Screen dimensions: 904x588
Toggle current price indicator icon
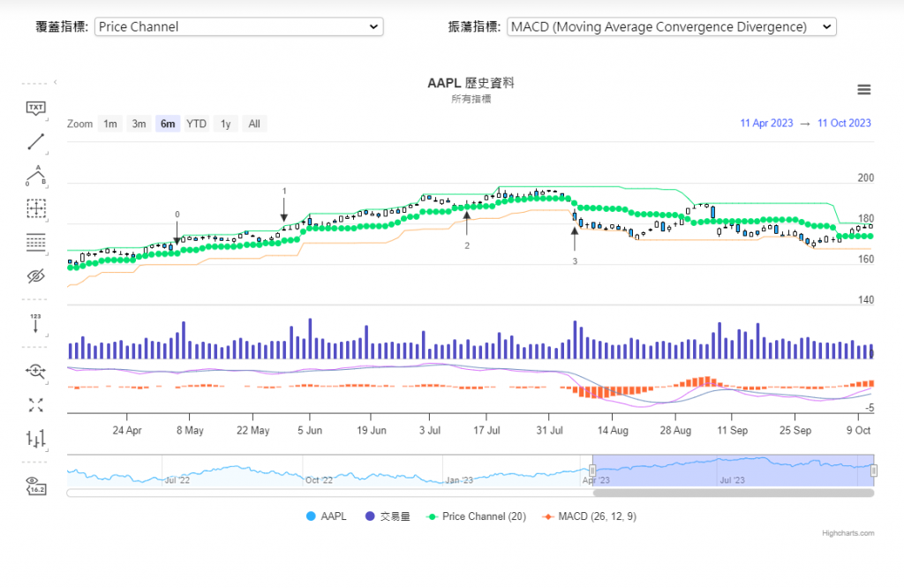pos(35,486)
